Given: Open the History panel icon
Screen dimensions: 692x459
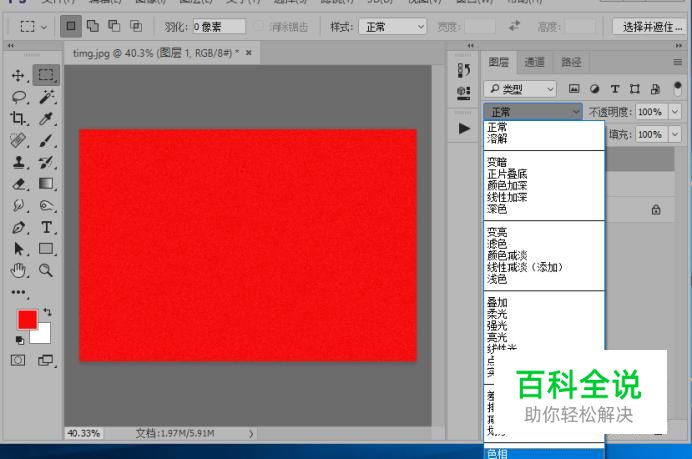Looking at the screenshot, I should coord(463,70).
